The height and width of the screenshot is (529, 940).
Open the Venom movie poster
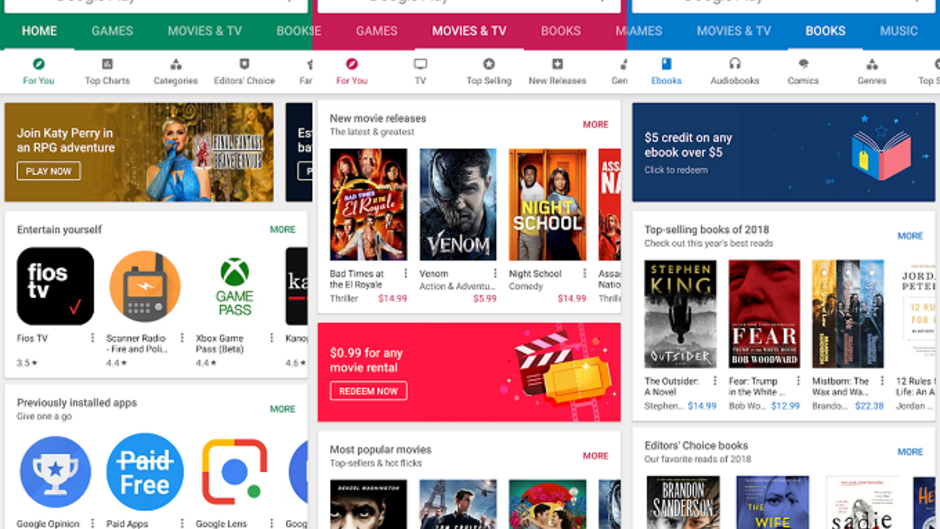tap(458, 205)
